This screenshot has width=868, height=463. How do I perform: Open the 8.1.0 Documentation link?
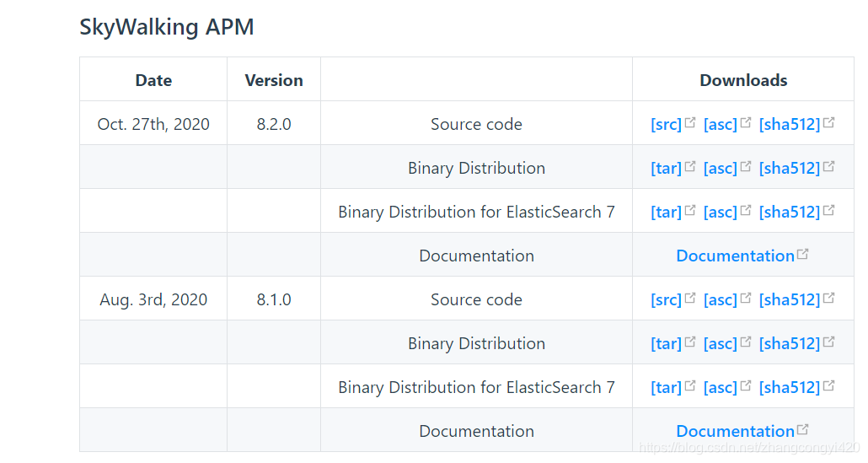[735, 431]
